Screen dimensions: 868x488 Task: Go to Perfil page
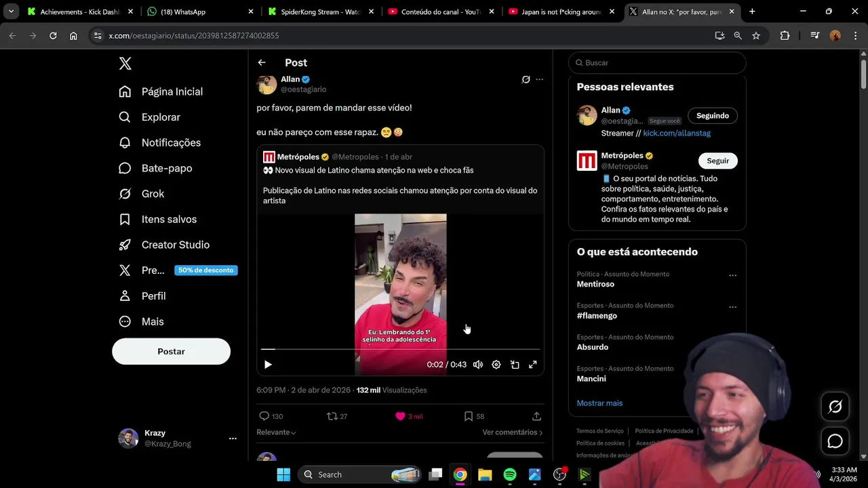point(142,296)
